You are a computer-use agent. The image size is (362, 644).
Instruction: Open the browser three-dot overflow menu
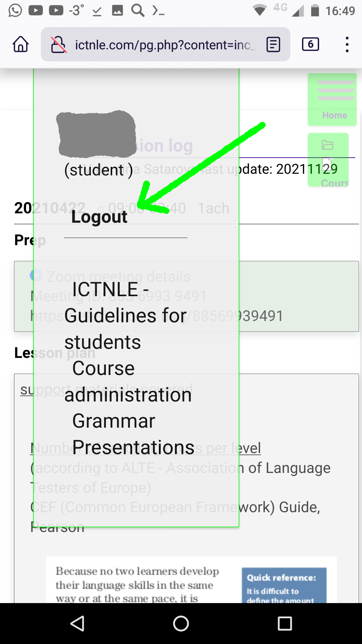pyautogui.click(x=347, y=44)
